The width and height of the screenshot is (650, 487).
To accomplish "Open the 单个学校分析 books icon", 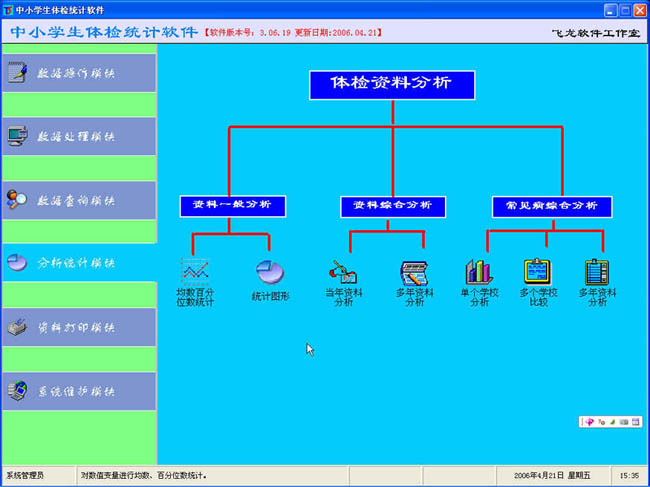I will [478, 272].
